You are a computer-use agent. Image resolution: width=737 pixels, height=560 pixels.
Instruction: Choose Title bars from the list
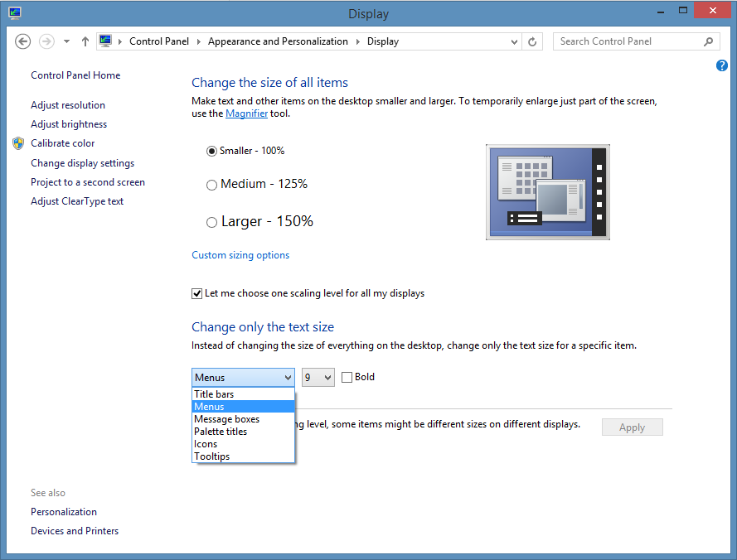pyautogui.click(x=214, y=394)
